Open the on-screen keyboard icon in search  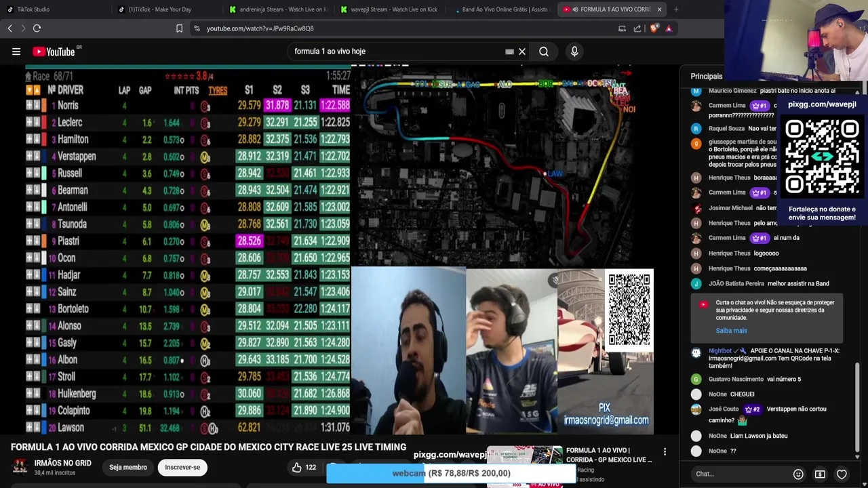(x=509, y=52)
